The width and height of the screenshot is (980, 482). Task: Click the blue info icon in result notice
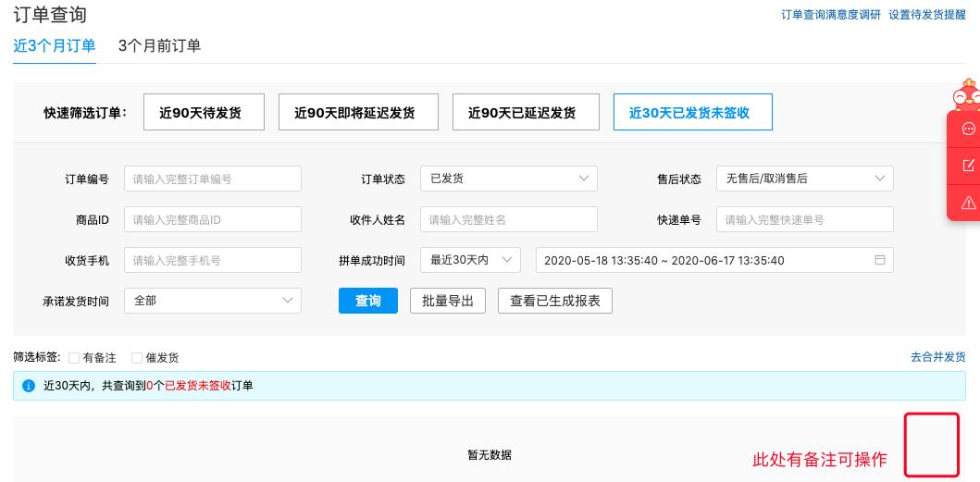(29, 386)
